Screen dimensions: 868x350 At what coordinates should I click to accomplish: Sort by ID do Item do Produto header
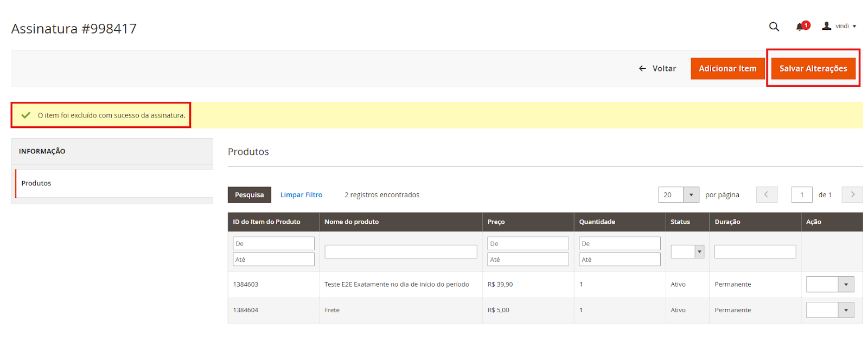(x=266, y=222)
